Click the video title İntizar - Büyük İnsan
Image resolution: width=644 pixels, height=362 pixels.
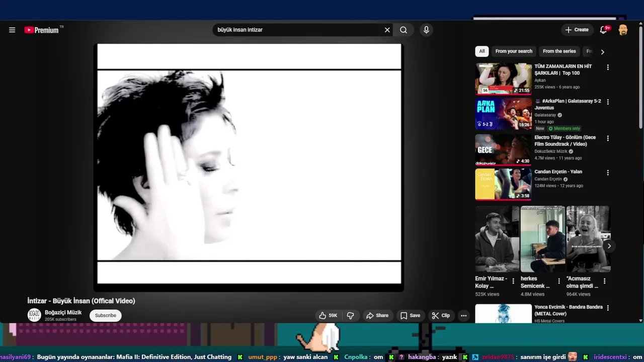(x=81, y=301)
